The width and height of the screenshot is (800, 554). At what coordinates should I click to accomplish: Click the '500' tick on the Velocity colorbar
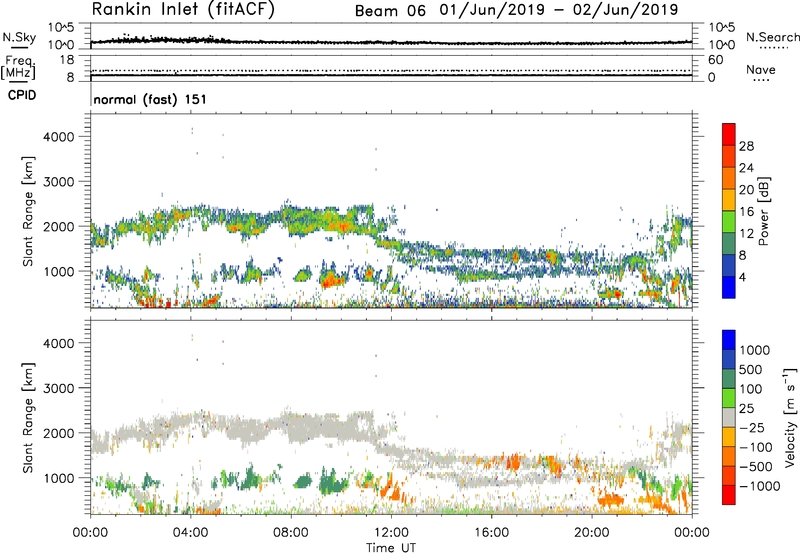point(753,370)
